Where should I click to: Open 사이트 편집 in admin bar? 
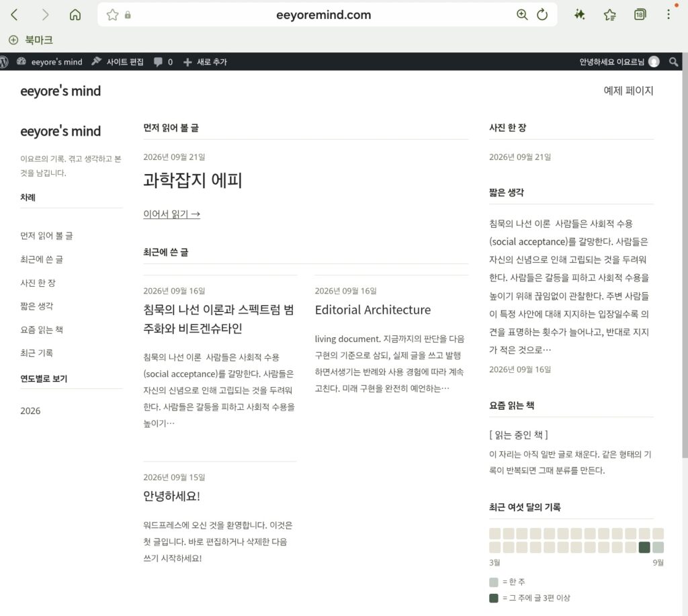(x=125, y=62)
